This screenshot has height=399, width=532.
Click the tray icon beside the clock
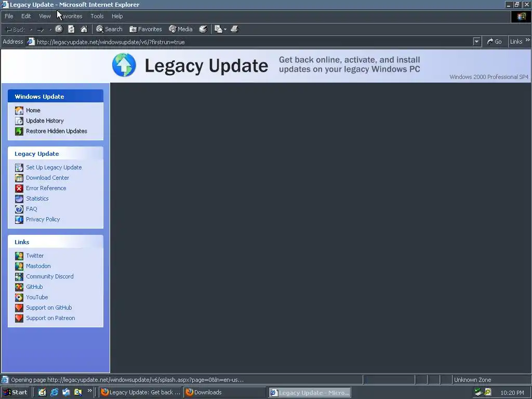(488, 392)
